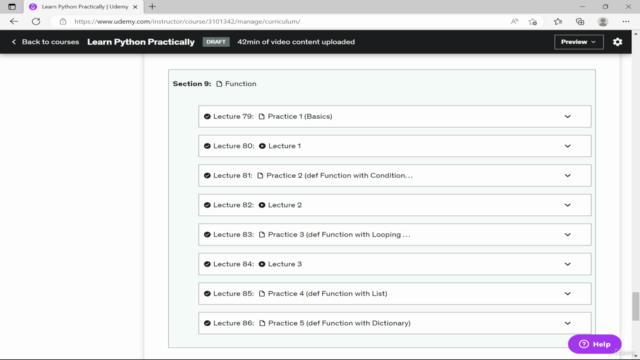Click the Lecture 80 video play icon
This screenshot has height=360, width=640.
[262, 146]
